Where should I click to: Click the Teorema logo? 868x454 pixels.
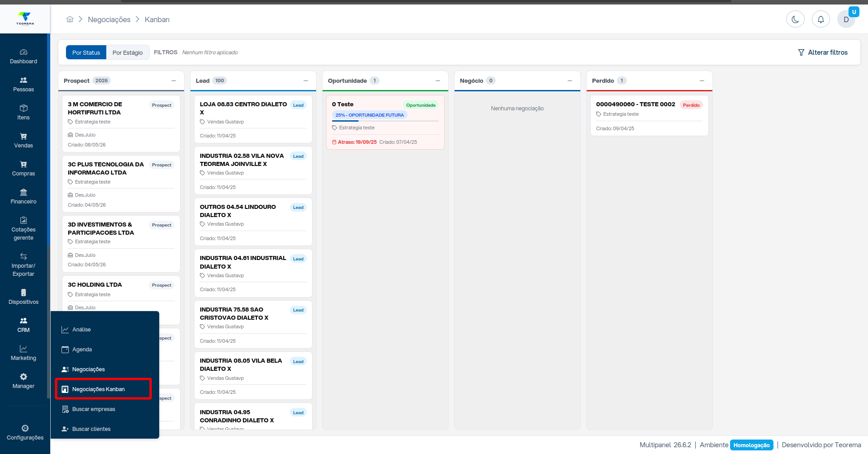[x=25, y=19]
